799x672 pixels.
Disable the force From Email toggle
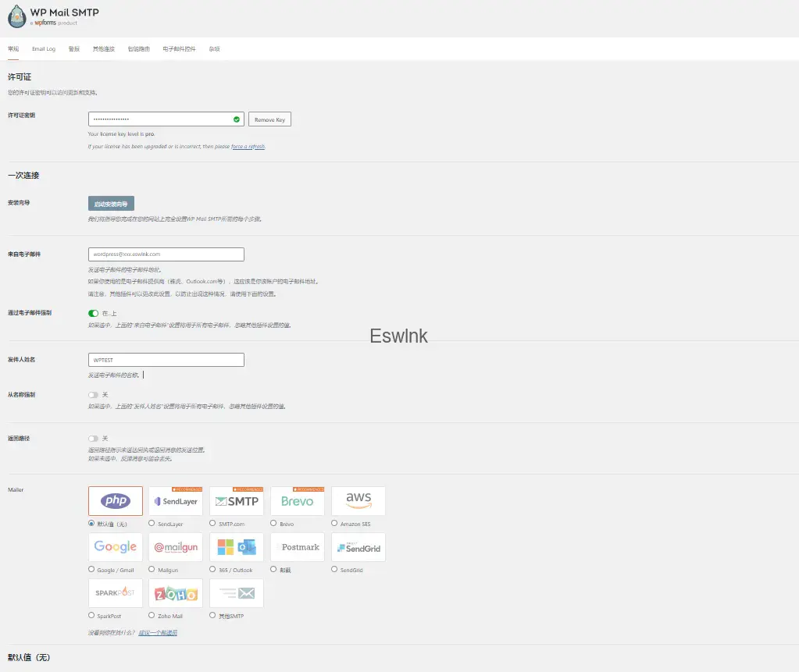[94, 313]
